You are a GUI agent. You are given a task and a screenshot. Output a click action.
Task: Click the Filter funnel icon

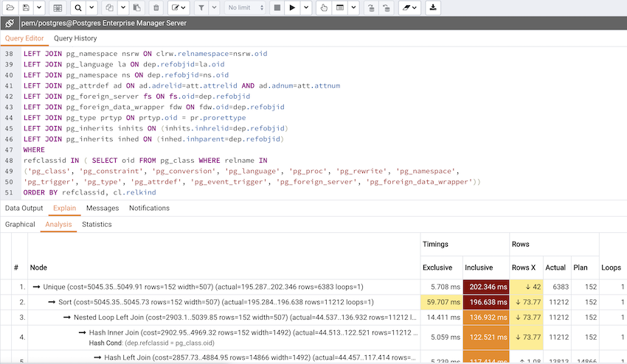(201, 7)
